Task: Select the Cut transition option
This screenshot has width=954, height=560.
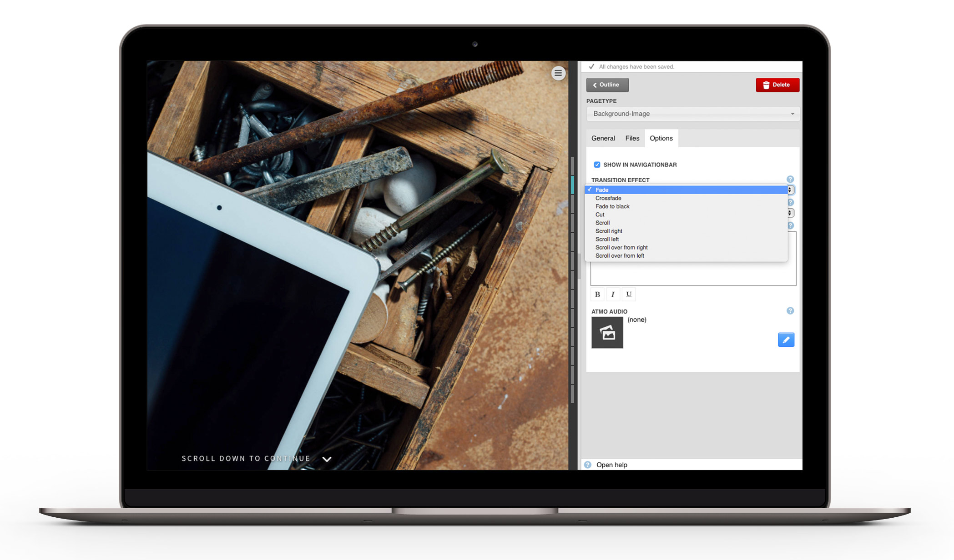Action: pyautogui.click(x=600, y=215)
